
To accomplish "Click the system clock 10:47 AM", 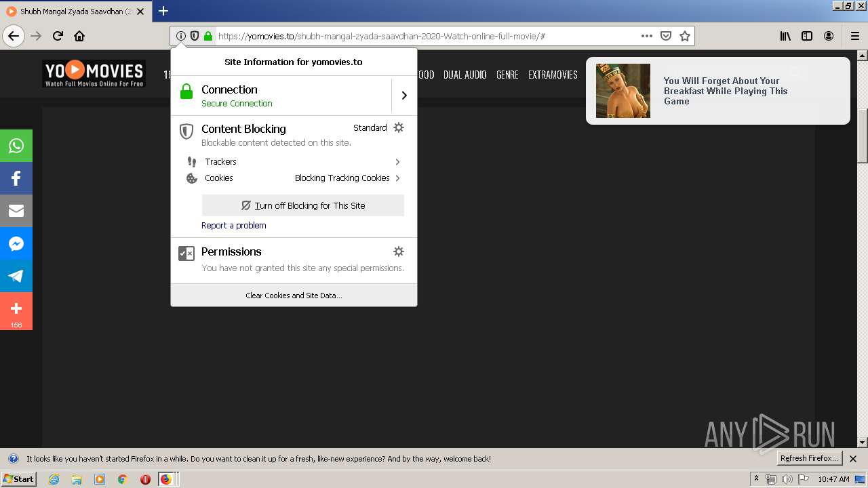I will click(833, 479).
